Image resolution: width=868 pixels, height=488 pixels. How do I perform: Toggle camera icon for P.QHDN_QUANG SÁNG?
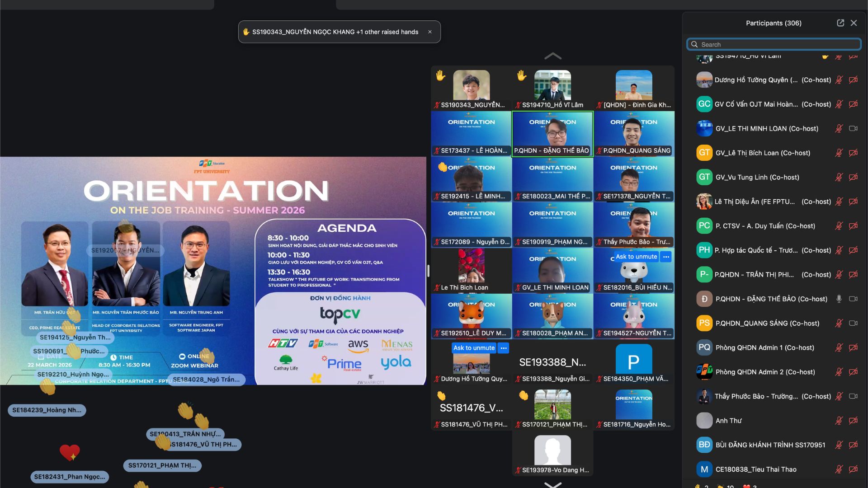click(x=853, y=323)
